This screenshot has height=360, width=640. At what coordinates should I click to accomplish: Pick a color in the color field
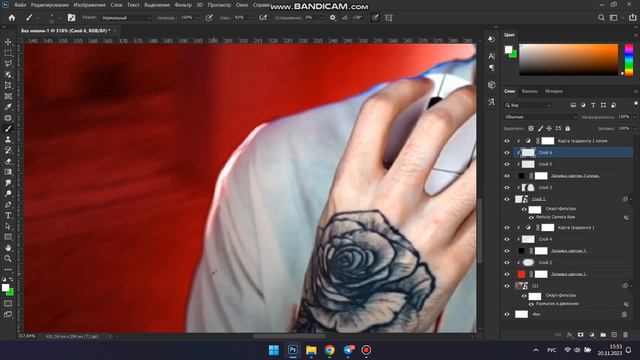point(569,60)
